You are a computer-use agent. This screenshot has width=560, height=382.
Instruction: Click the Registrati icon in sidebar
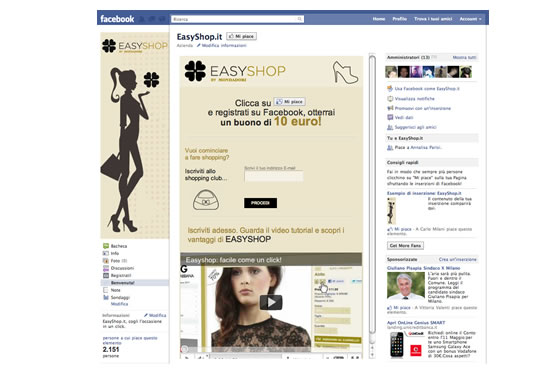(106, 276)
